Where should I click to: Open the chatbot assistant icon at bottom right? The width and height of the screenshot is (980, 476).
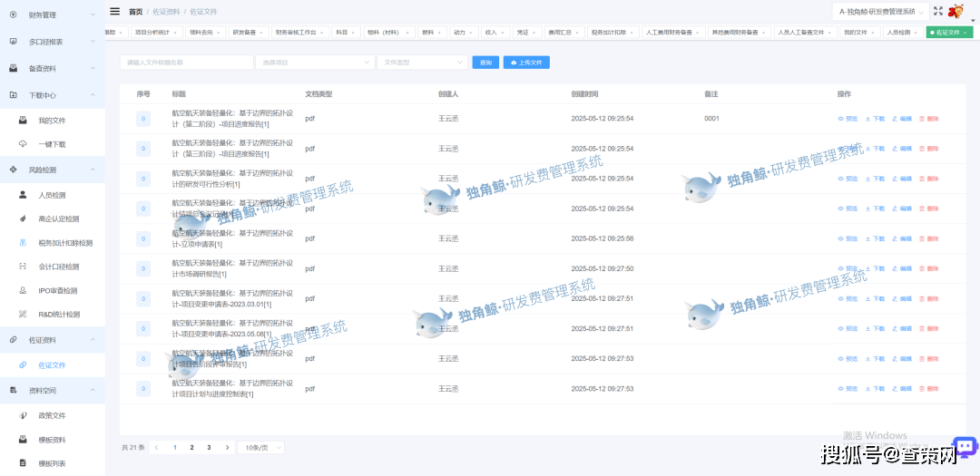pos(965,447)
